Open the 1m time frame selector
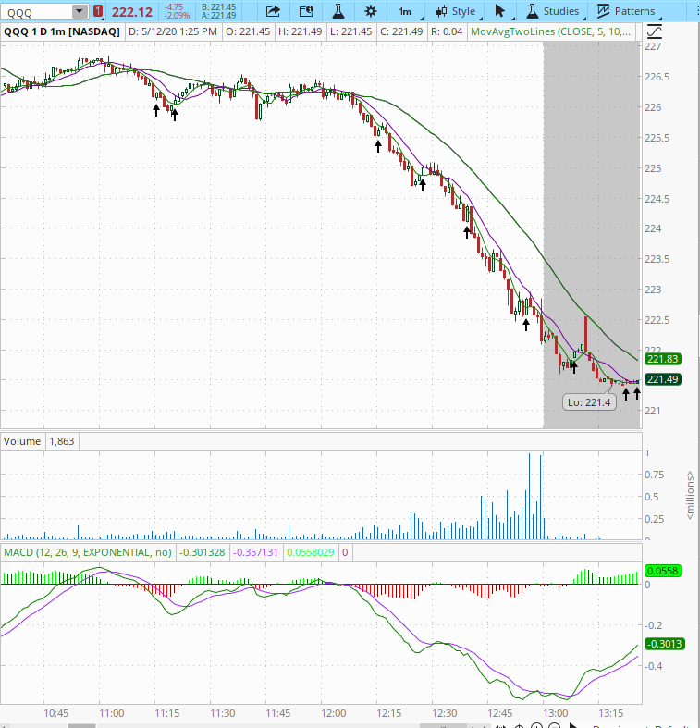700x728 pixels. (x=405, y=11)
